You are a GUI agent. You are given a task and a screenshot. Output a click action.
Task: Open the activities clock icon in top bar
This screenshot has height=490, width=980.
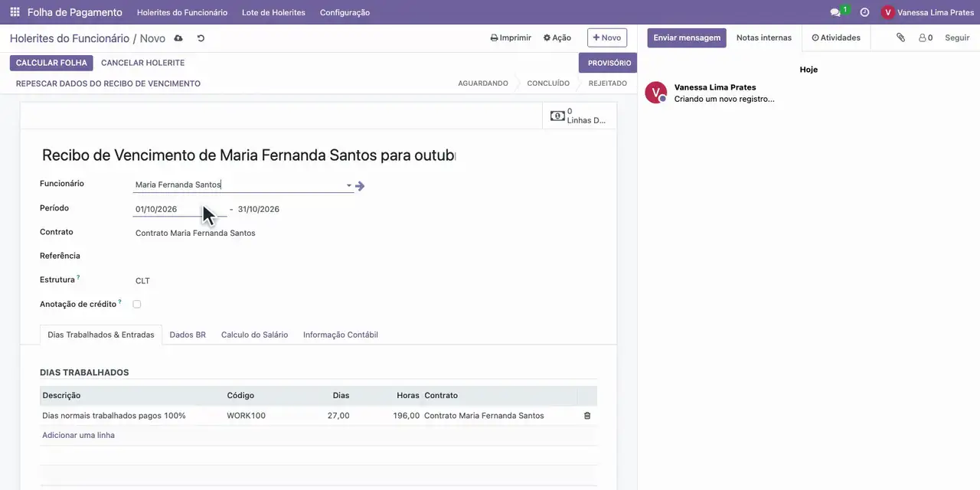pyautogui.click(x=864, y=12)
